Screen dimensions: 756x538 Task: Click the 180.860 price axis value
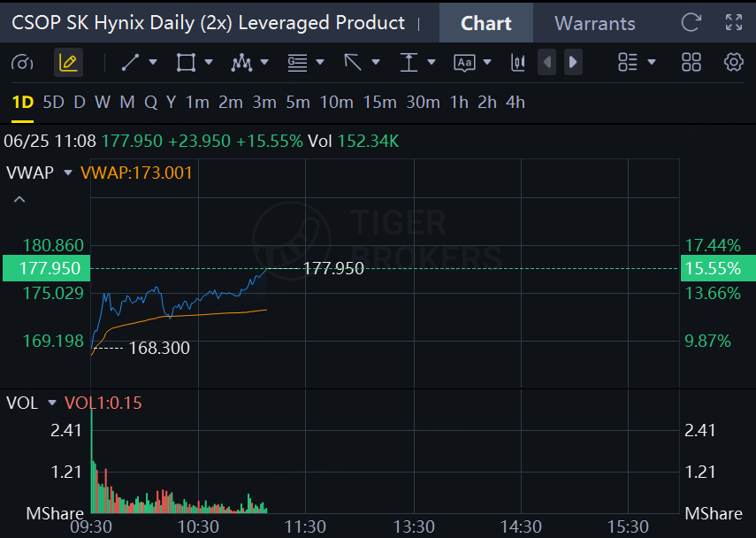(x=54, y=246)
